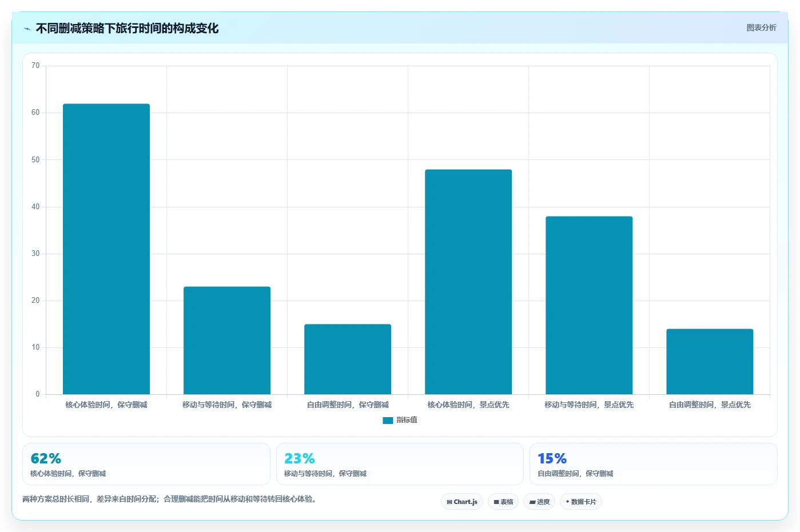Toggle the 指标值 legend color swatch

pyautogui.click(x=388, y=420)
